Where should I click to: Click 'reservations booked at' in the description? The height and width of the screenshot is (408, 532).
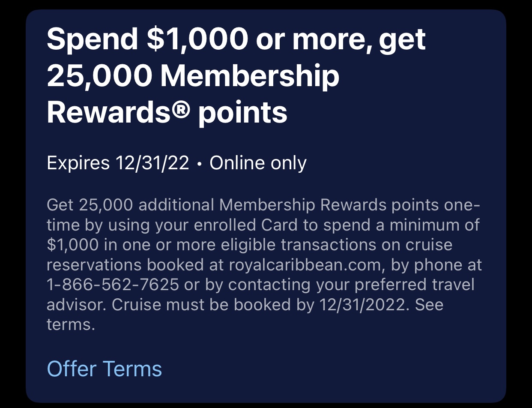pos(135,265)
